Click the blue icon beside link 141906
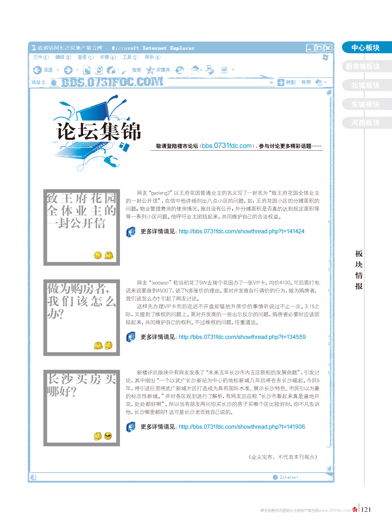 pos(131,427)
